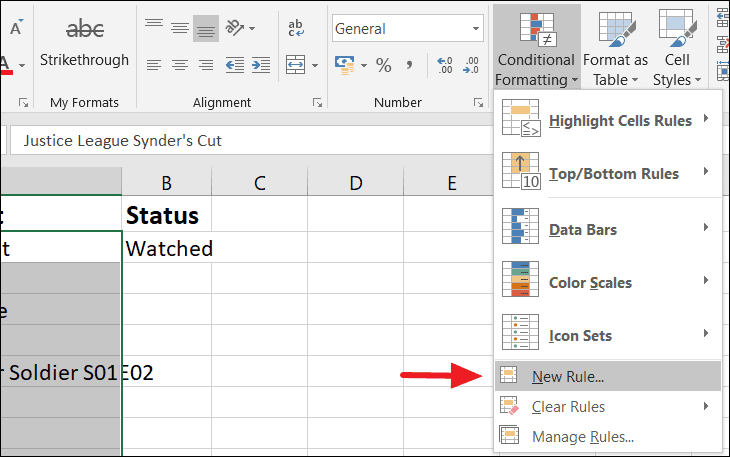
Task: Select the Watched cell
Action: click(167, 248)
